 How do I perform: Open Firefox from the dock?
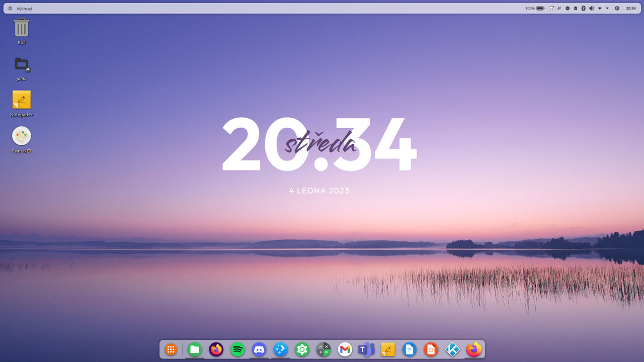pyautogui.click(x=216, y=349)
